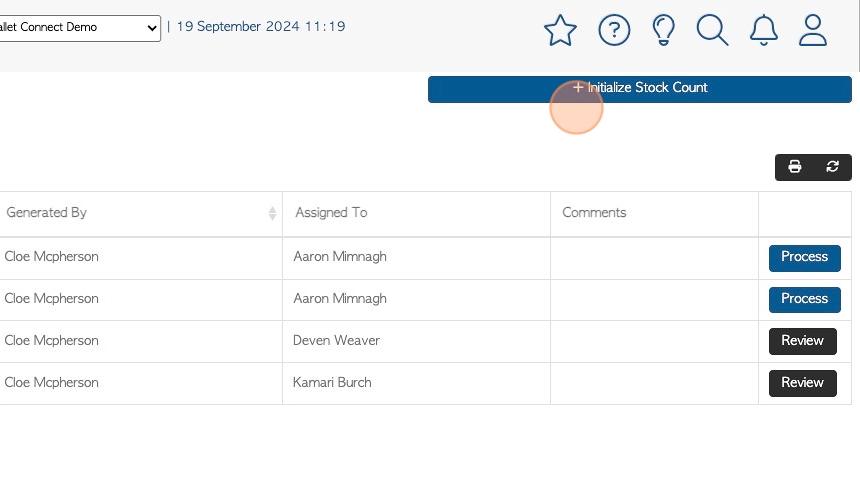The height and width of the screenshot is (480, 860).
Task: Review Deven Weaver's stock count
Action: [x=802, y=341]
